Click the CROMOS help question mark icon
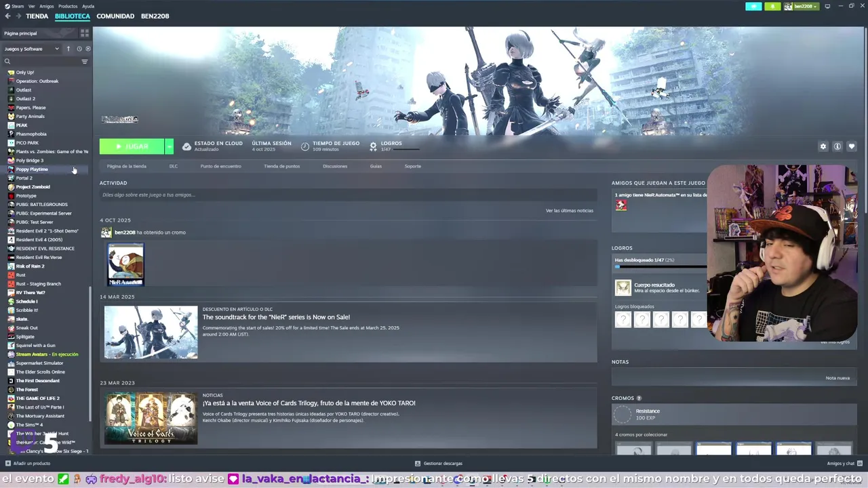 tap(639, 399)
